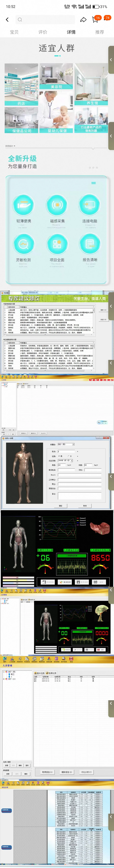
Task: Click the side chevron handle beside 适宜人群 heading
Action: (x=111, y=60)
